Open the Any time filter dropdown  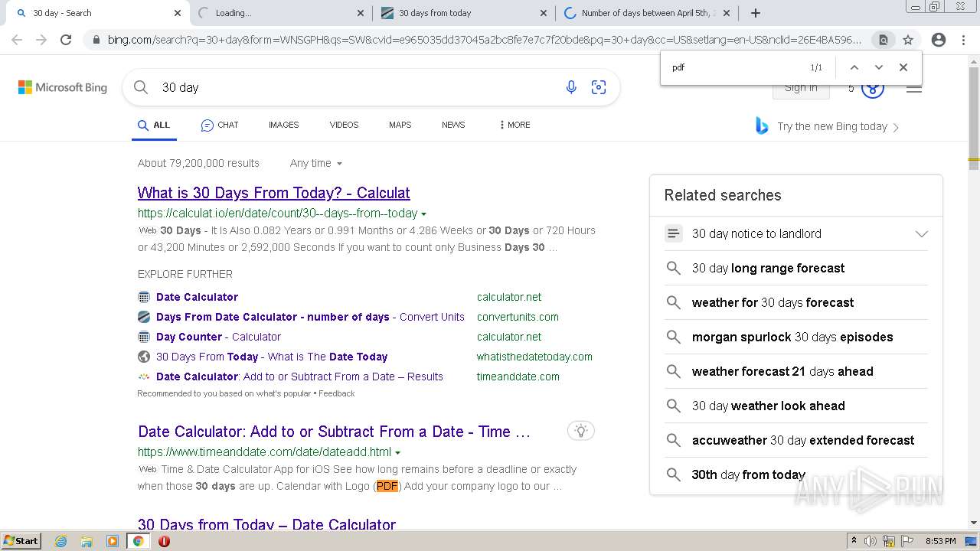point(315,163)
